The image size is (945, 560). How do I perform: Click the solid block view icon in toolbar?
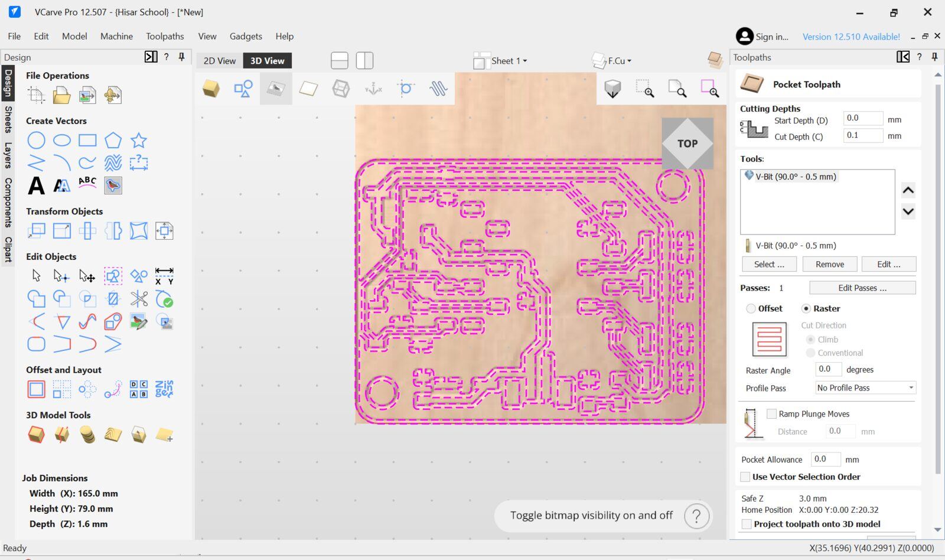(x=211, y=89)
